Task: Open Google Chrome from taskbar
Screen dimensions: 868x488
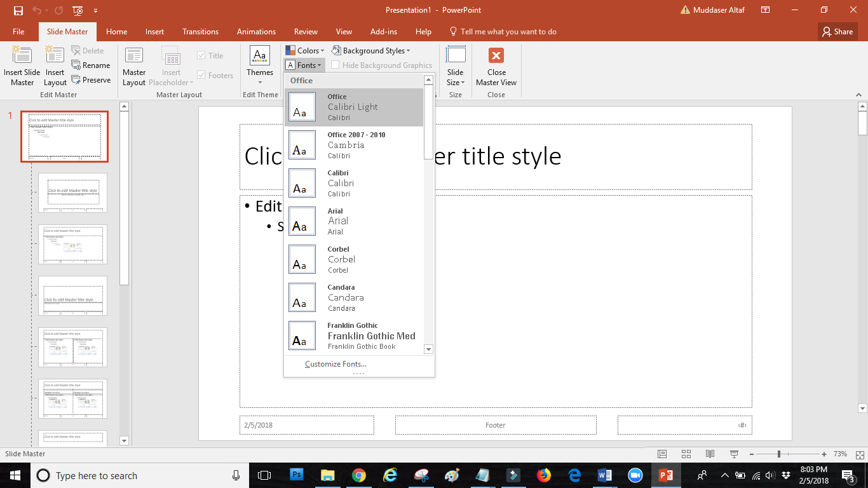Action: pos(359,475)
